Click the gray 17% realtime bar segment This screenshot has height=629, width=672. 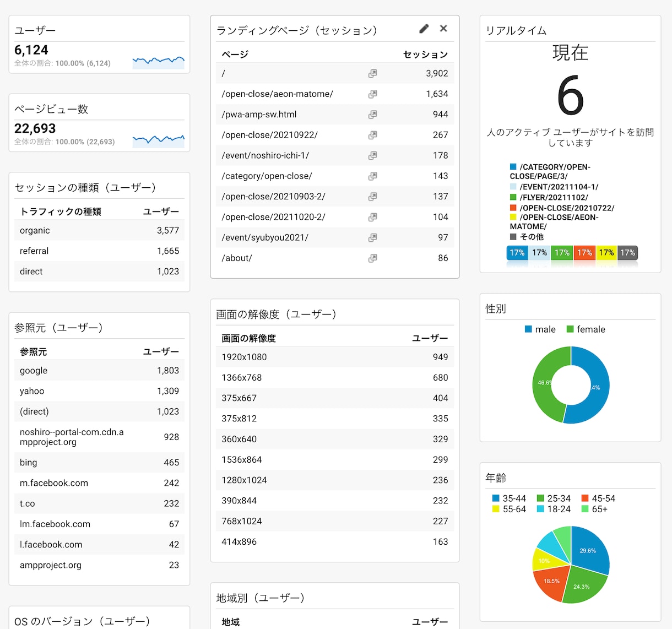tap(627, 253)
